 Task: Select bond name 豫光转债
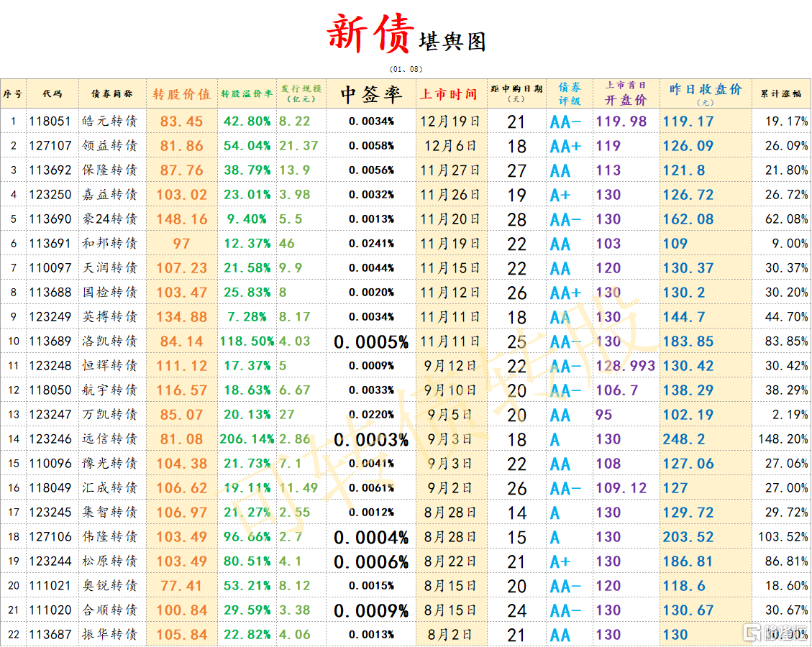click(x=110, y=463)
